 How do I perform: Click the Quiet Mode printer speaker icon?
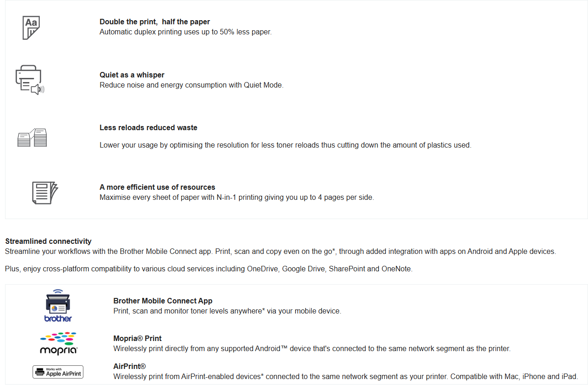point(30,80)
